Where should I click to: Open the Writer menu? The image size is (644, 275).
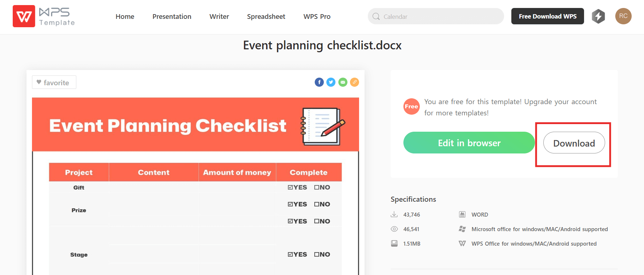click(x=219, y=17)
